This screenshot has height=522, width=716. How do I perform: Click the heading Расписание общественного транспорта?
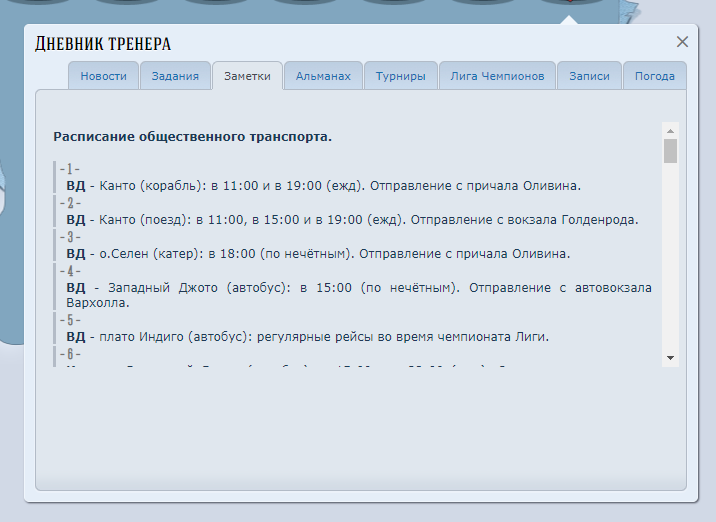coord(193,137)
